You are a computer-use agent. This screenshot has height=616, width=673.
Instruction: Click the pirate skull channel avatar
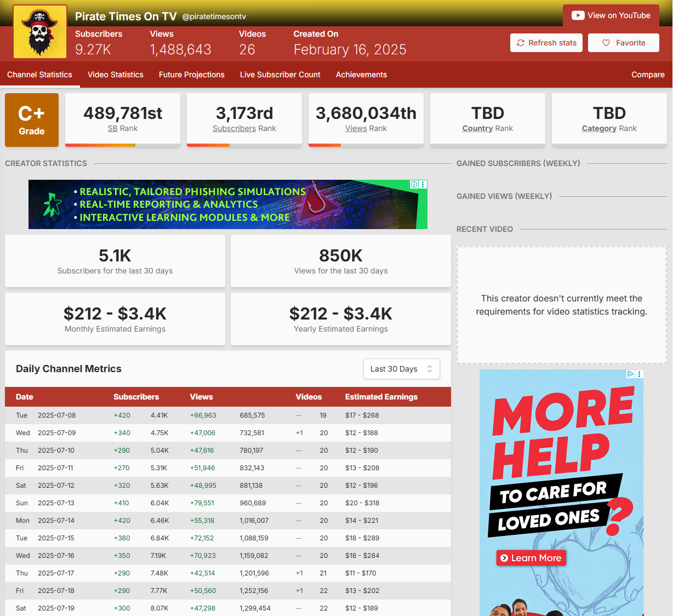39,32
